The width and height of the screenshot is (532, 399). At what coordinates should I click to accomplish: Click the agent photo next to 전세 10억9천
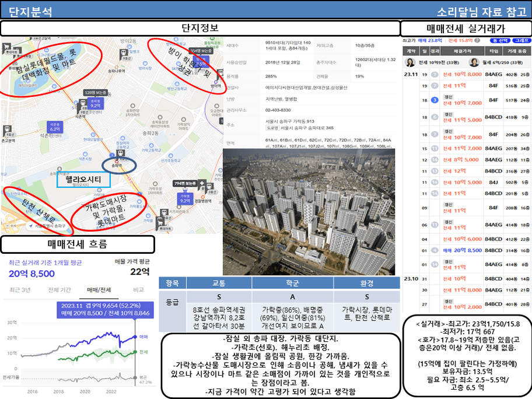click(411, 62)
